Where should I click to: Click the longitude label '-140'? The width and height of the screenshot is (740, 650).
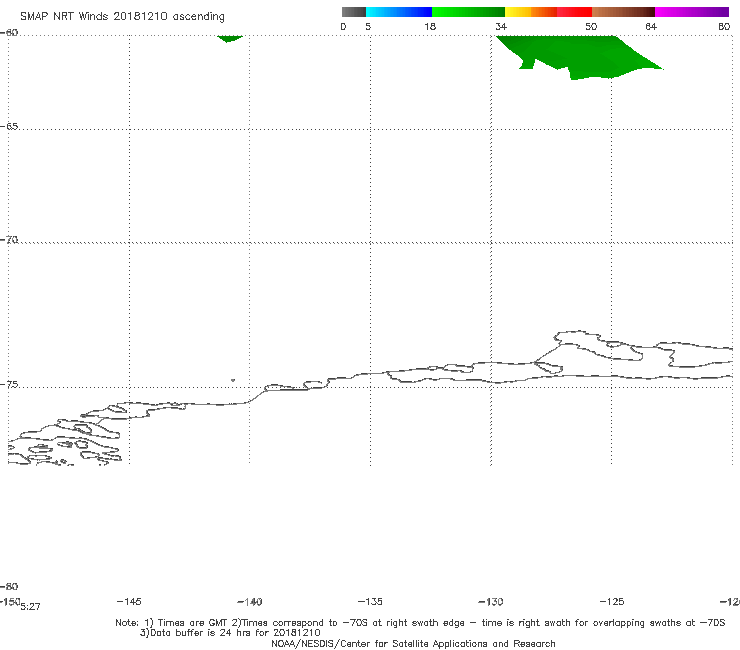pos(250,602)
